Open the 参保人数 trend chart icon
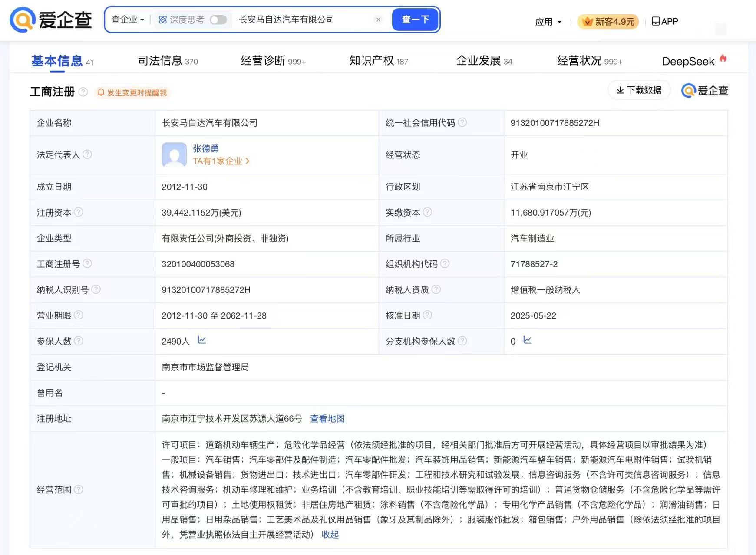Viewport: 756px width, 555px height. pos(202,340)
